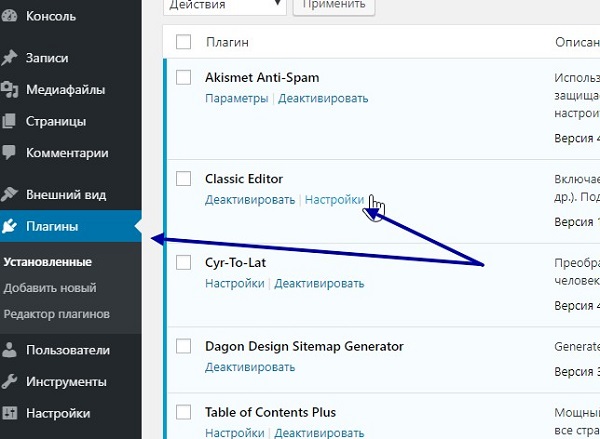This screenshot has width=600, height=439.
Task: Select the Cyr-To-Lat plugin checkbox
Action: (x=184, y=263)
